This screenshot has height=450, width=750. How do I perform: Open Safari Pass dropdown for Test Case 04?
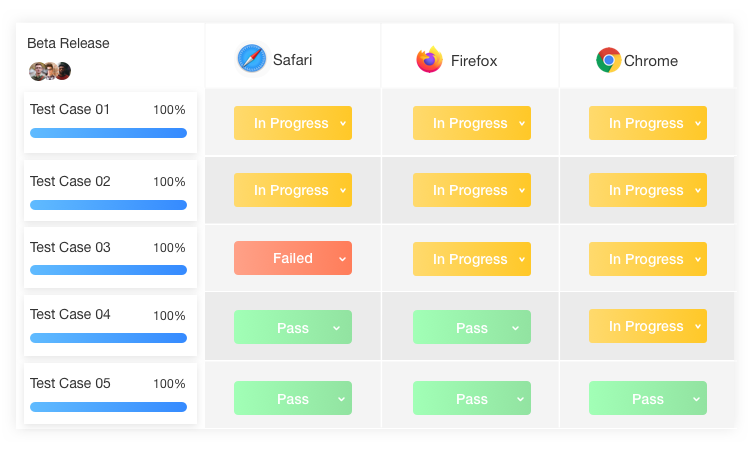[x=293, y=327]
